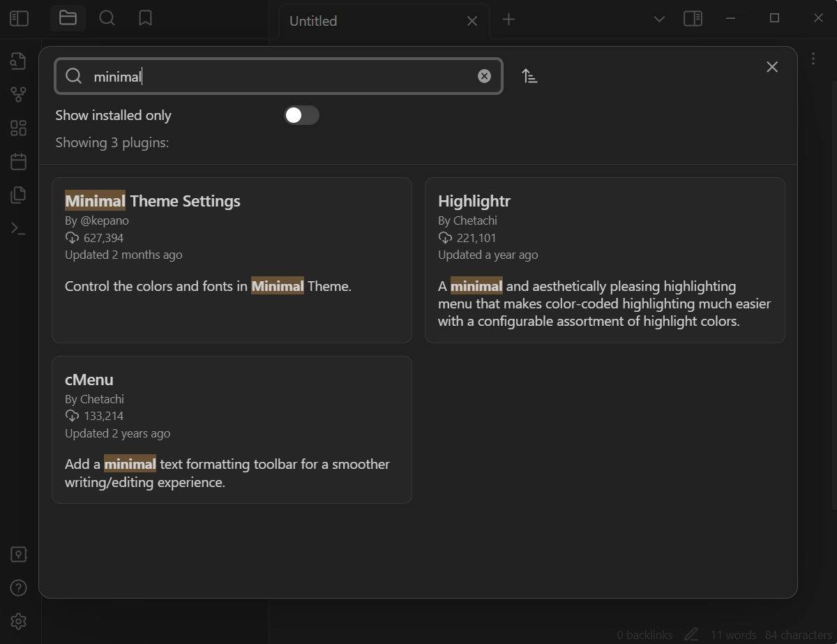
Task: Click "Showing 3 plugins:" text
Action: pyautogui.click(x=112, y=143)
